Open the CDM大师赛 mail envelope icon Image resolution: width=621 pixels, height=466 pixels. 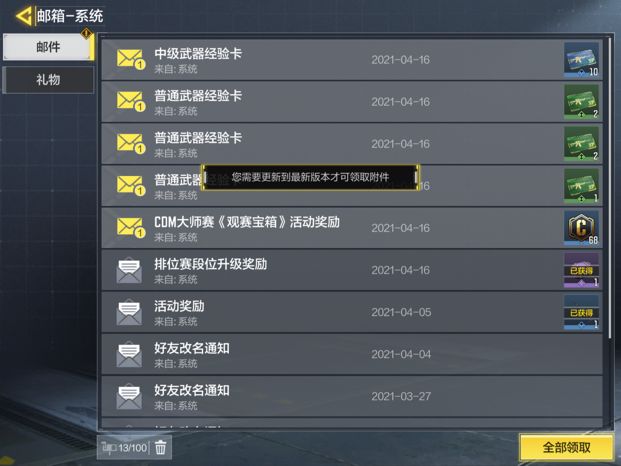131,228
